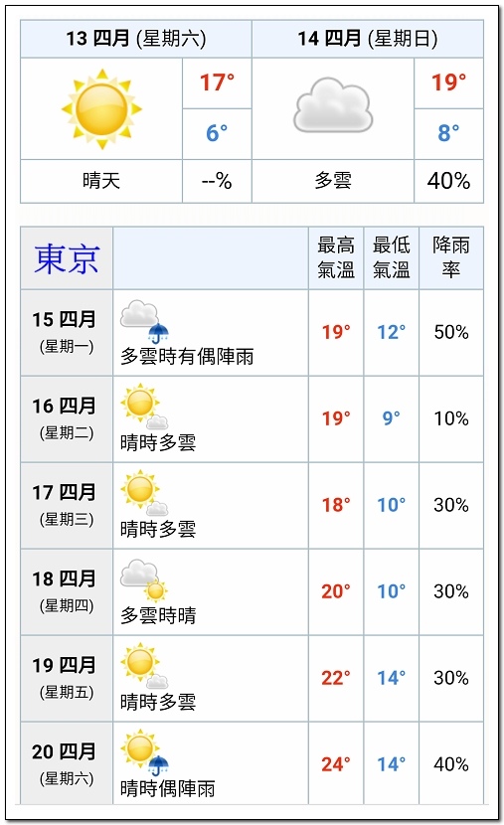
Task: Click the 24° high temperature for 20 April
Action: point(336,764)
